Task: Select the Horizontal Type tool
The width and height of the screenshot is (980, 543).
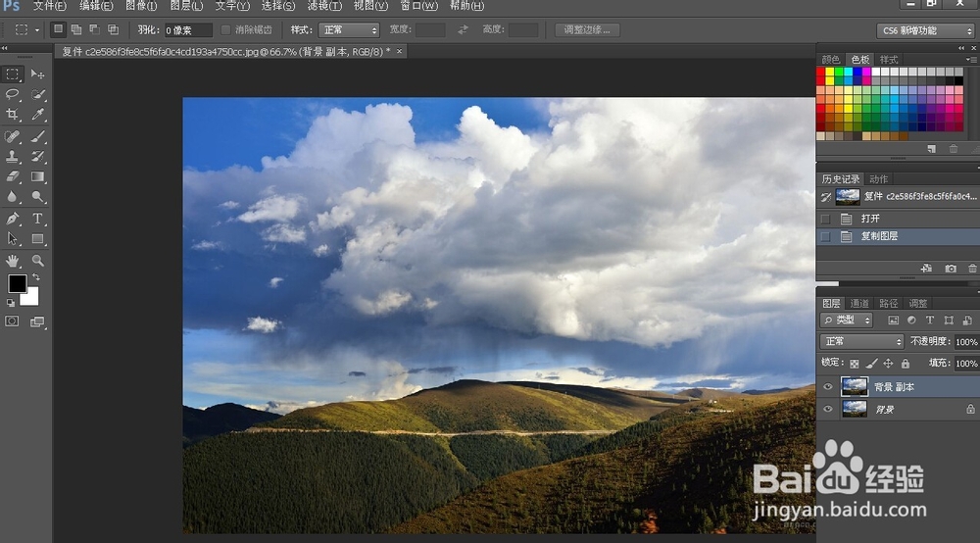Action: pos(37,219)
